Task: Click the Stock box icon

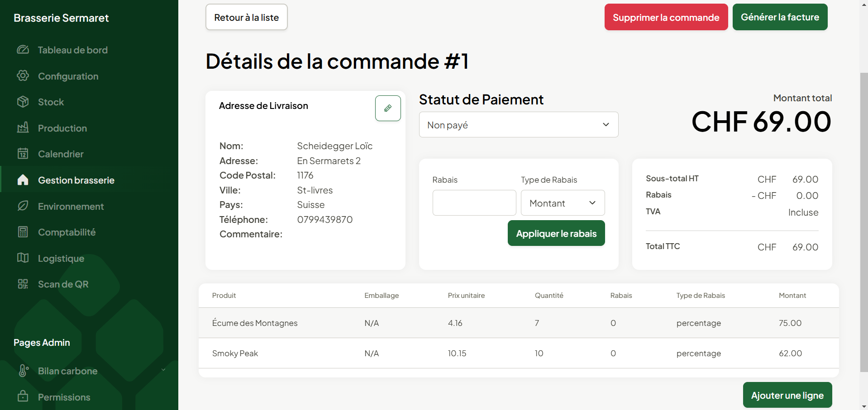Action: (x=23, y=102)
